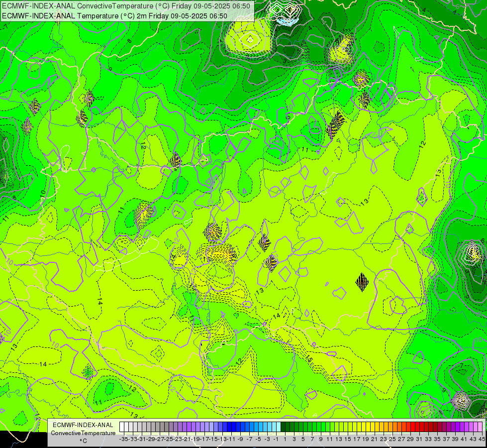Viewport: 487px width, 448px height.
Task: Click the Temperature 2m title line
Action: [114, 16]
